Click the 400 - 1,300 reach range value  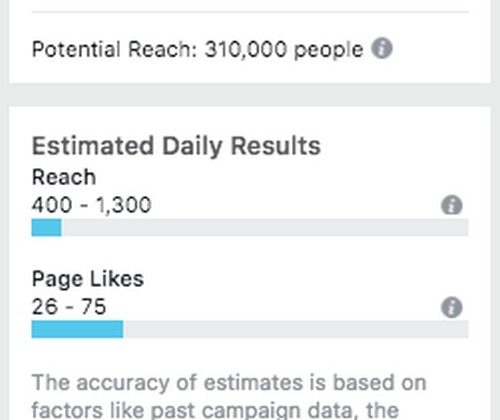(92, 205)
